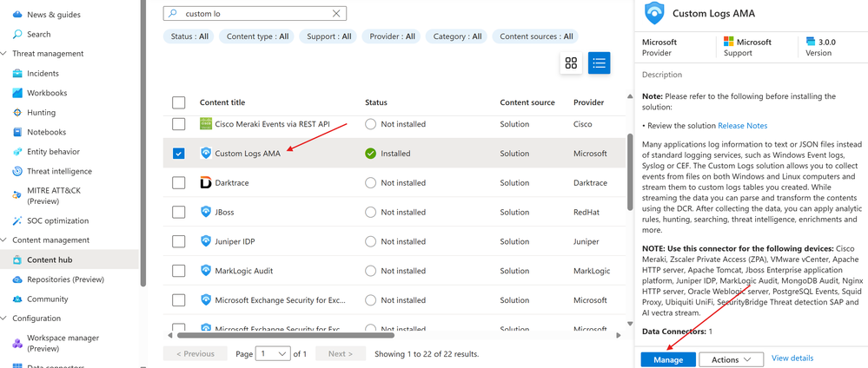This screenshot has height=368, width=868.
Task: Open the Release Notes link
Action: pyautogui.click(x=742, y=126)
